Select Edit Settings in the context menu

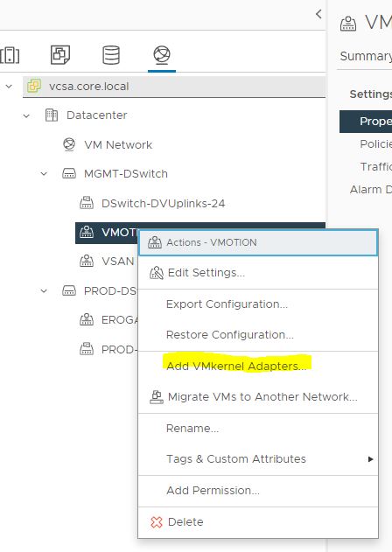click(206, 273)
